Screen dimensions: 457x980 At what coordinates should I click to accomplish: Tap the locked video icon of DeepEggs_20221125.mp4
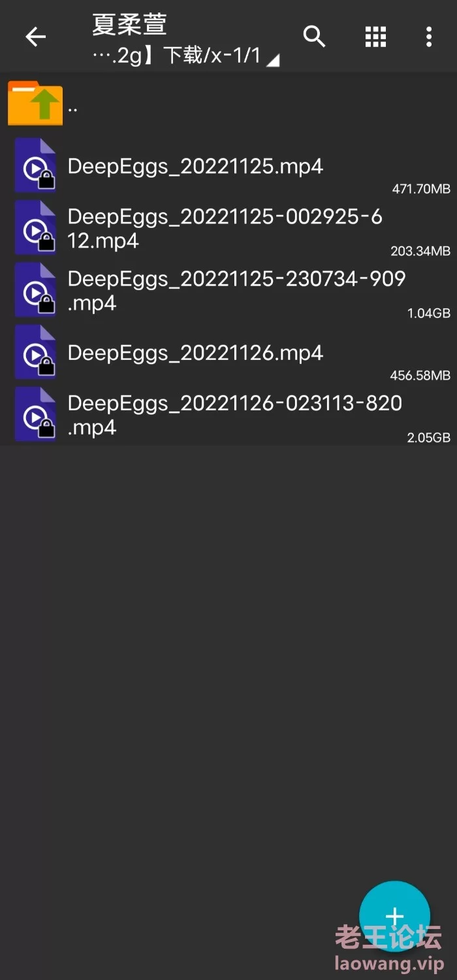coord(35,166)
